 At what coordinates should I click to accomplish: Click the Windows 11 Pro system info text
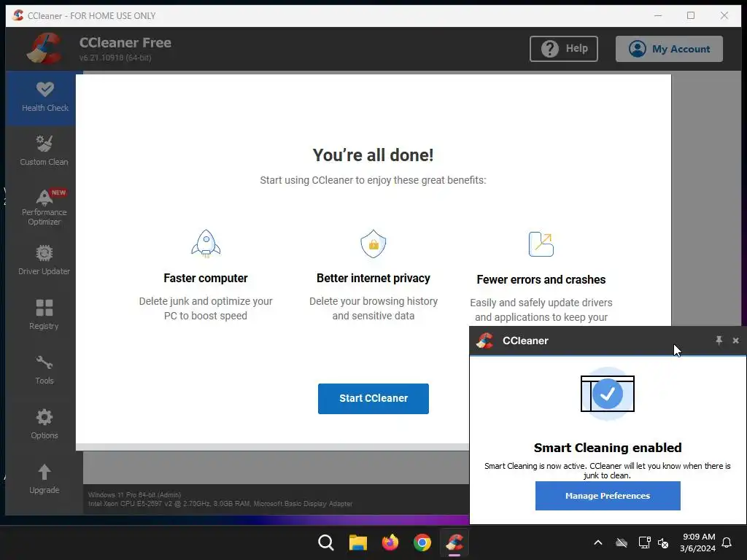[134, 495]
